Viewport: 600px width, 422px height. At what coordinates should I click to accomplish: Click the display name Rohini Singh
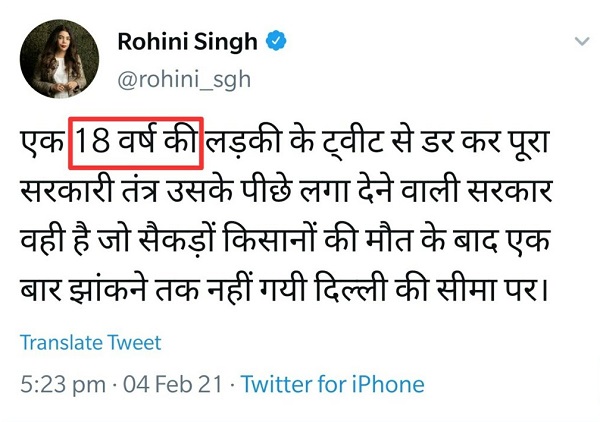(187, 42)
